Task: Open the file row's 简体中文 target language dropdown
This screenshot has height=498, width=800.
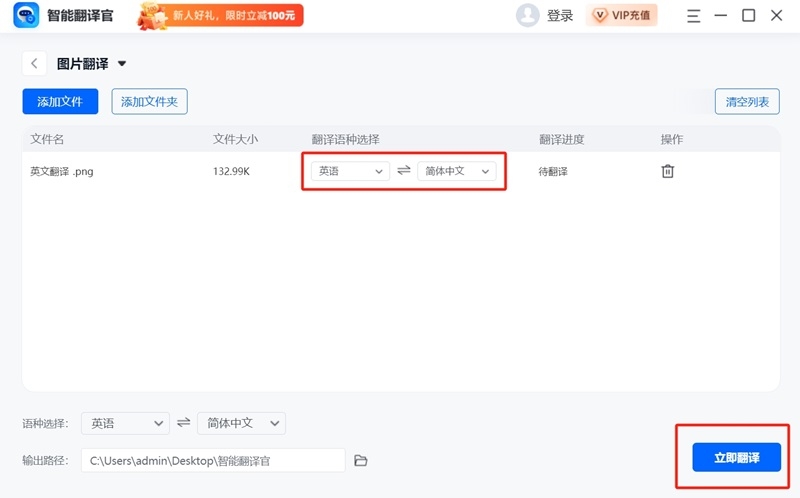Action: (x=457, y=171)
